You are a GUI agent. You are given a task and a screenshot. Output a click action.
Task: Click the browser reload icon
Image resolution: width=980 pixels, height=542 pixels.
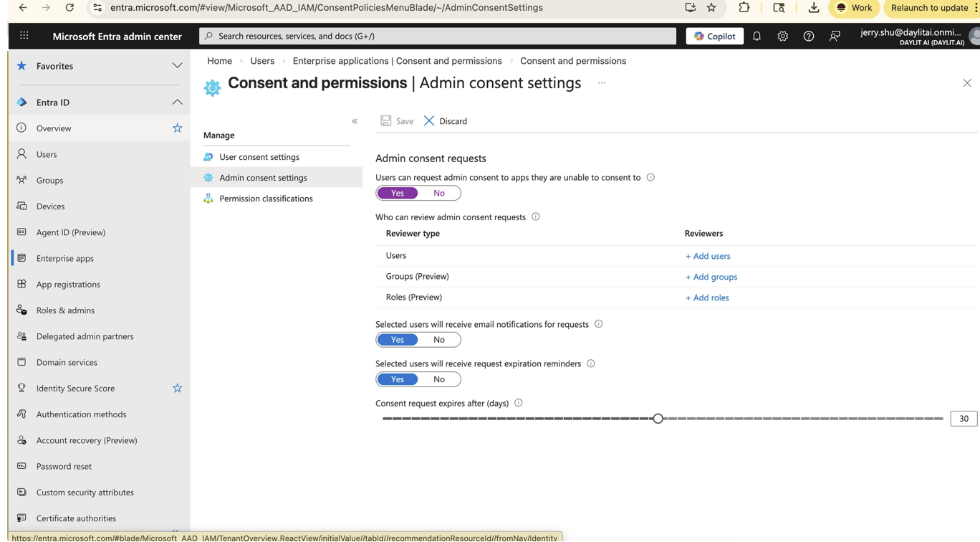[69, 8]
